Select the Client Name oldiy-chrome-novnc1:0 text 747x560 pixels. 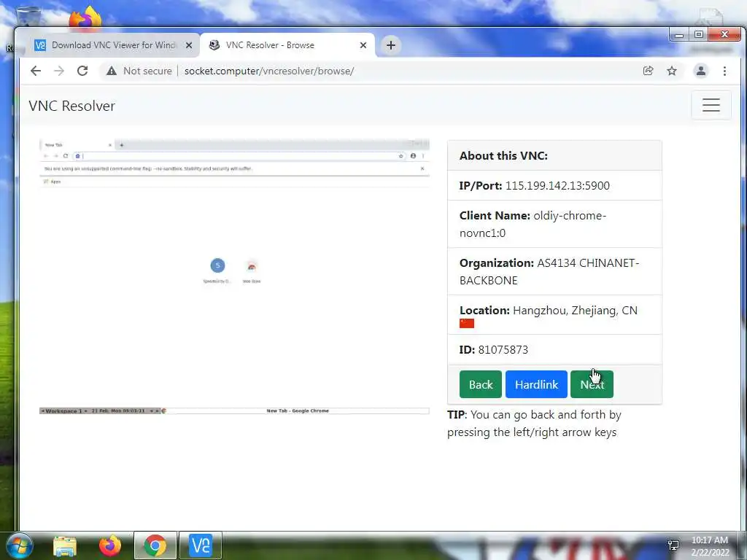pos(533,225)
